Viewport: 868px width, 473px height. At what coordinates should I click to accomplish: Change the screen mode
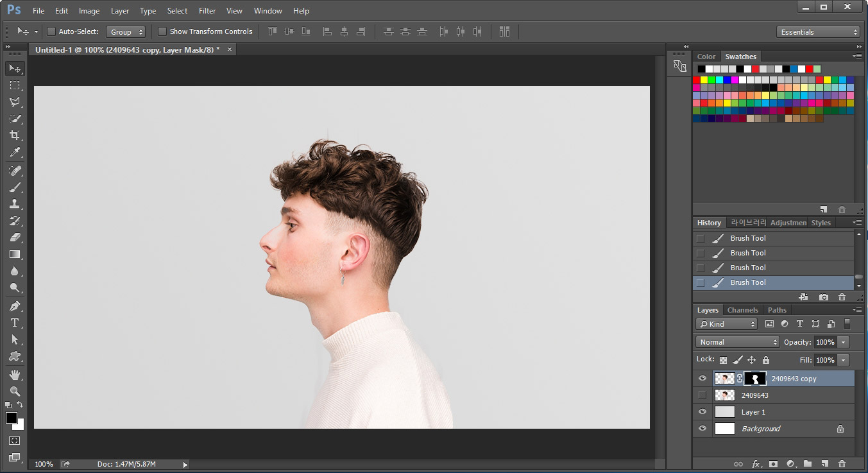point(15,458)
